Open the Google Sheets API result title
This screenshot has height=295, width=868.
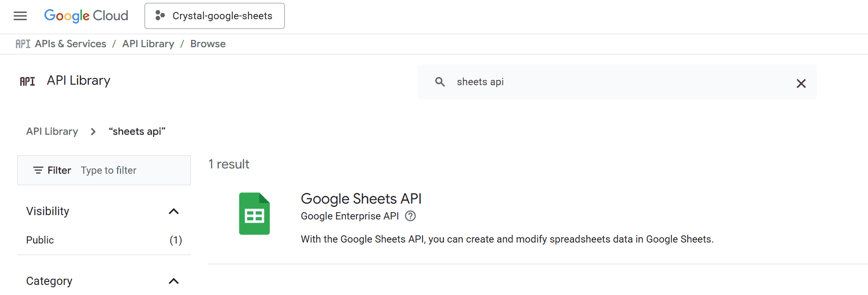click(x=361, y=199)
